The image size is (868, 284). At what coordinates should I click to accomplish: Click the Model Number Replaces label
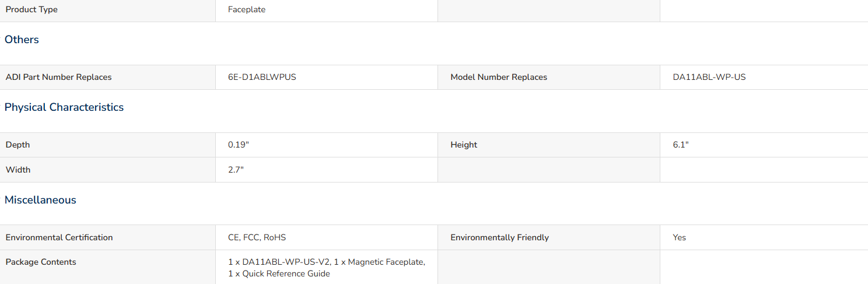pos(499,77)
